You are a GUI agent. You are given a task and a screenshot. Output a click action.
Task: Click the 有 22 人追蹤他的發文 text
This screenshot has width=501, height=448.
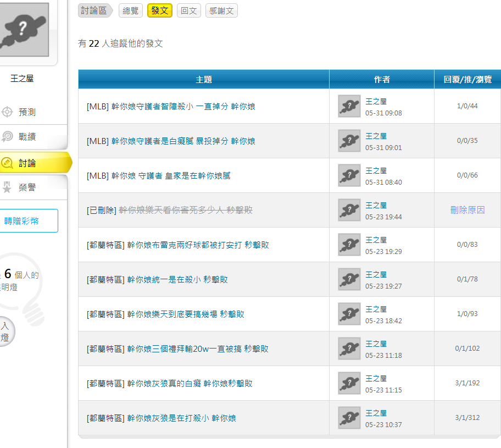(120, 43)
